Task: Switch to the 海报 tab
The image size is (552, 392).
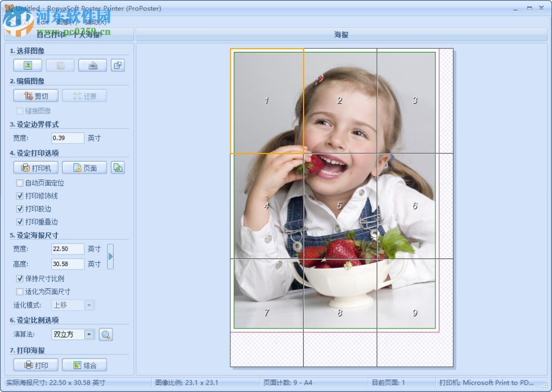Action: 341,34
